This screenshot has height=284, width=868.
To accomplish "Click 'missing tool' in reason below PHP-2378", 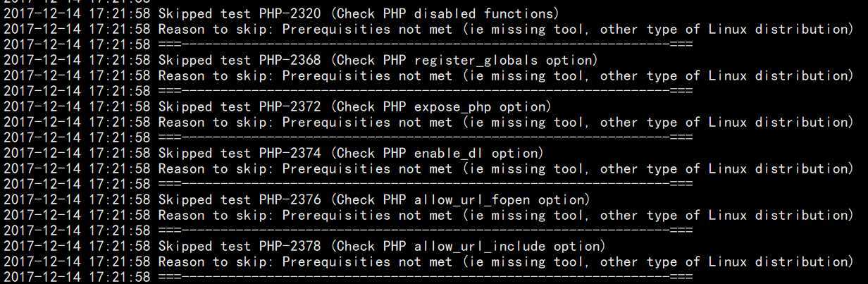I will (535, 261).
